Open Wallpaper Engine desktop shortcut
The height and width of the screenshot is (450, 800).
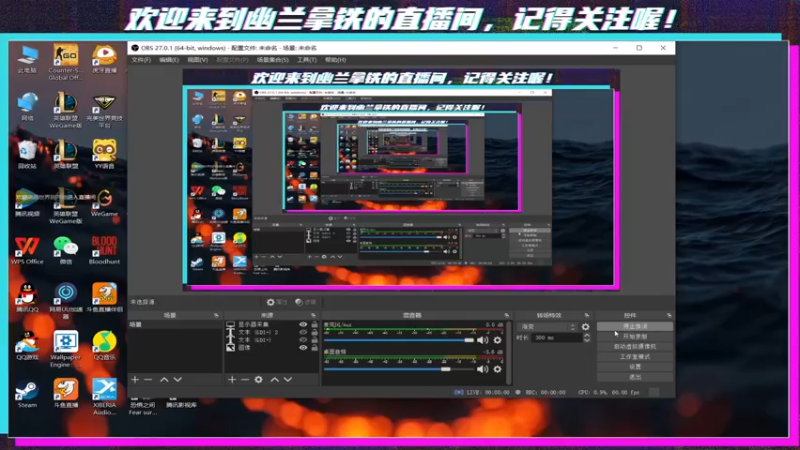(x=66, y=349)
